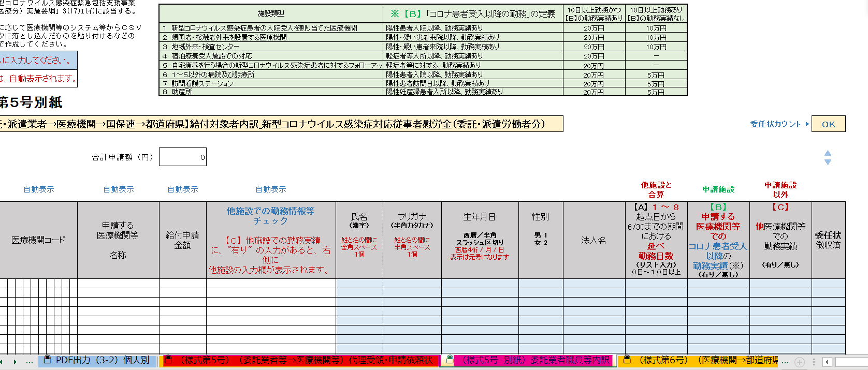The image size is (868, 370).
Task: Select the 給付申請金額 column header
Action: pos(182,240)
